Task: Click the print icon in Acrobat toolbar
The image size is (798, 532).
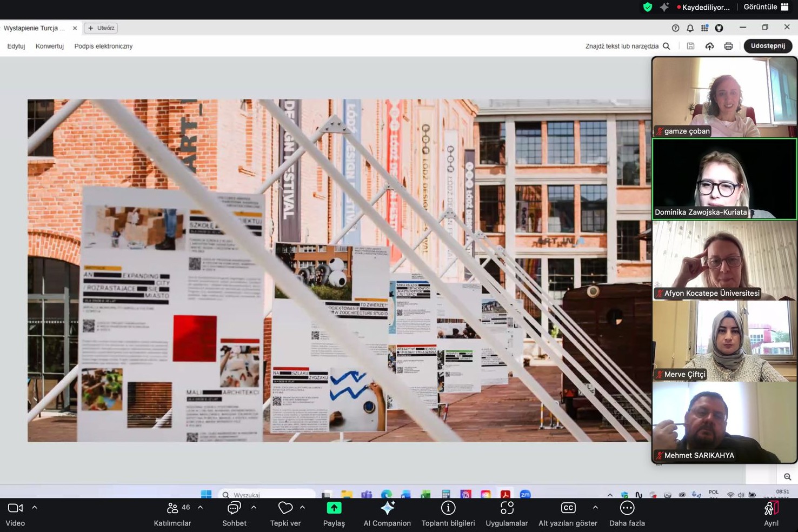Action: pyautogui.click(x=728, y=46)
